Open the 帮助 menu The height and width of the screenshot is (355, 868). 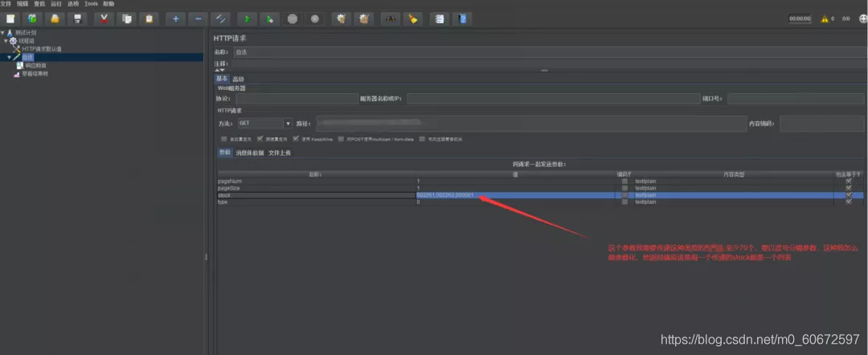click(108, 3)
